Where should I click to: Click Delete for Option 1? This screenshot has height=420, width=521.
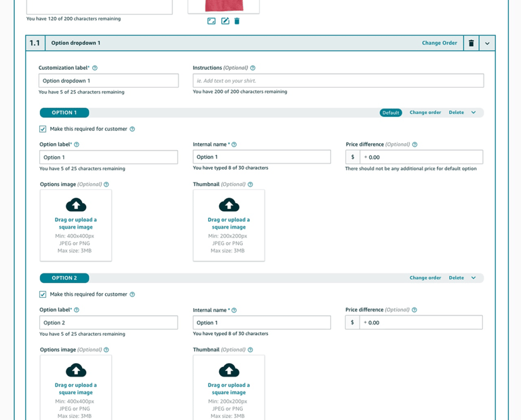456,113
